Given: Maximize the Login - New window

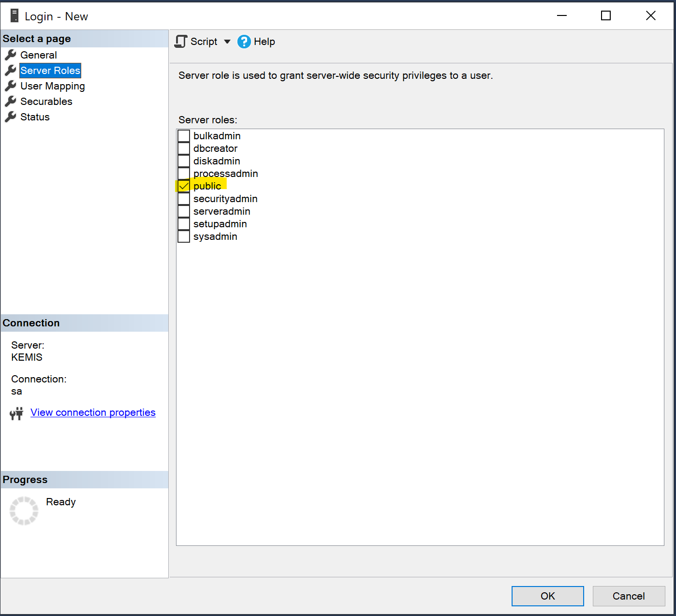Looking at the screenshot, I should 606,16.
